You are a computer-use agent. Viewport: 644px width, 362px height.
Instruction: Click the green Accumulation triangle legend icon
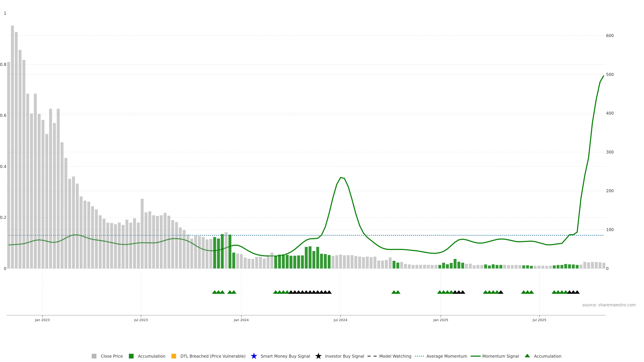[x=527, y=356]
